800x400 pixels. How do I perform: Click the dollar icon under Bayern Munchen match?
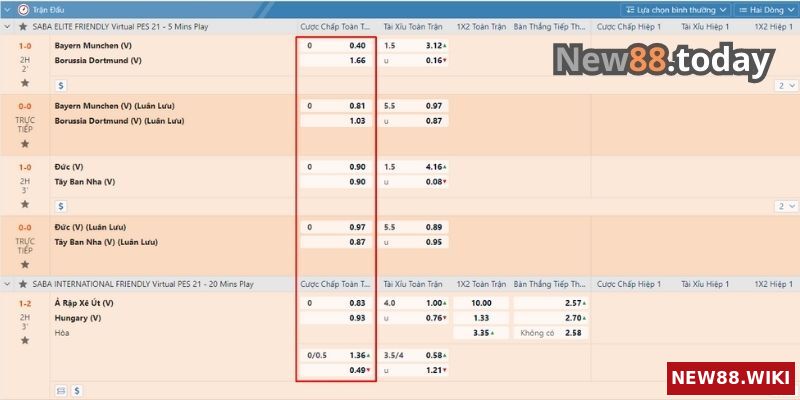click(61, 85)
